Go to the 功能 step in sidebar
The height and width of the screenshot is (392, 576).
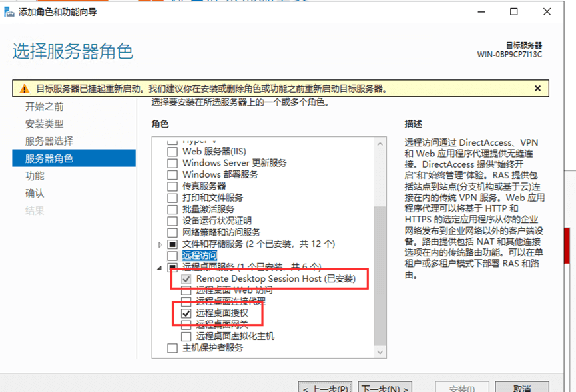(x=35, y=176)
